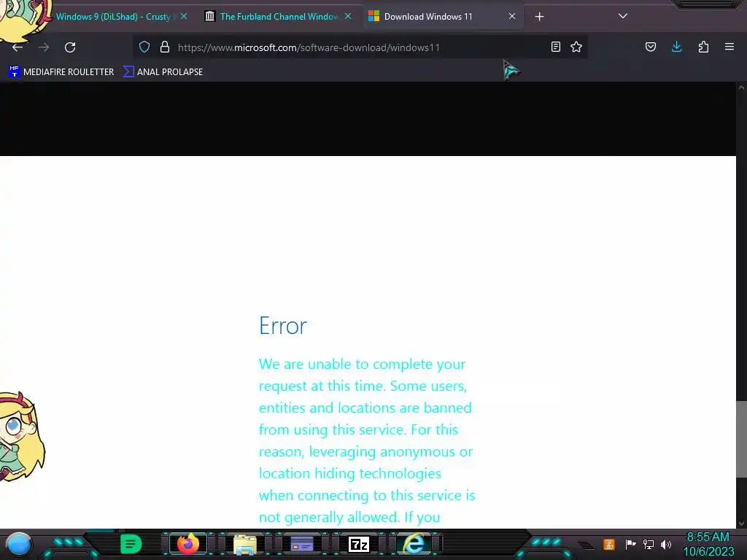747x560 pixels.
Task: List all tabs dropdown arrow
Action: (623, 16)
